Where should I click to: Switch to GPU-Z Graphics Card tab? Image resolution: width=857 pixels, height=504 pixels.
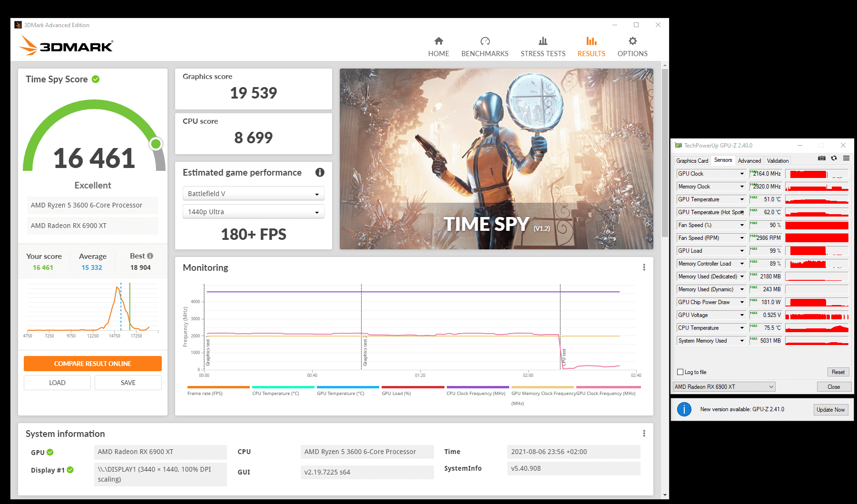(692, 161)
